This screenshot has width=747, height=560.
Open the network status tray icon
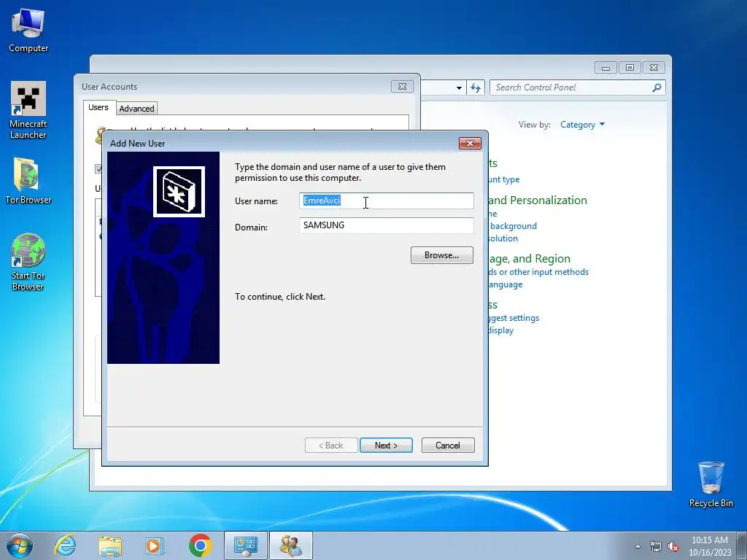coord(656,546)
